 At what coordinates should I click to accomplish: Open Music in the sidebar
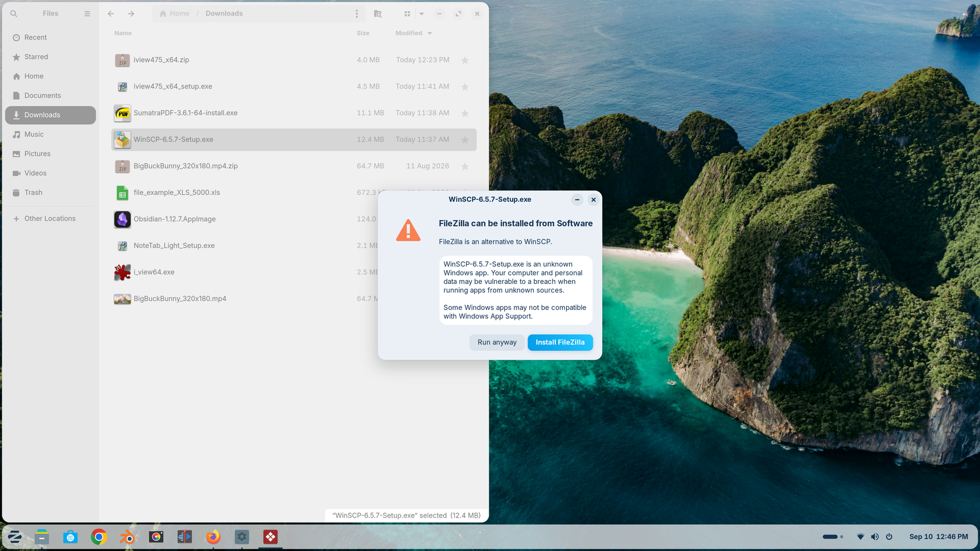pos(50,134)
